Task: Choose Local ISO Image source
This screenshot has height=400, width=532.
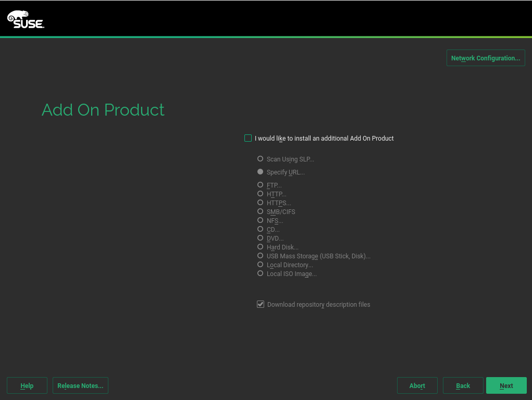Action: pos(261,273)
